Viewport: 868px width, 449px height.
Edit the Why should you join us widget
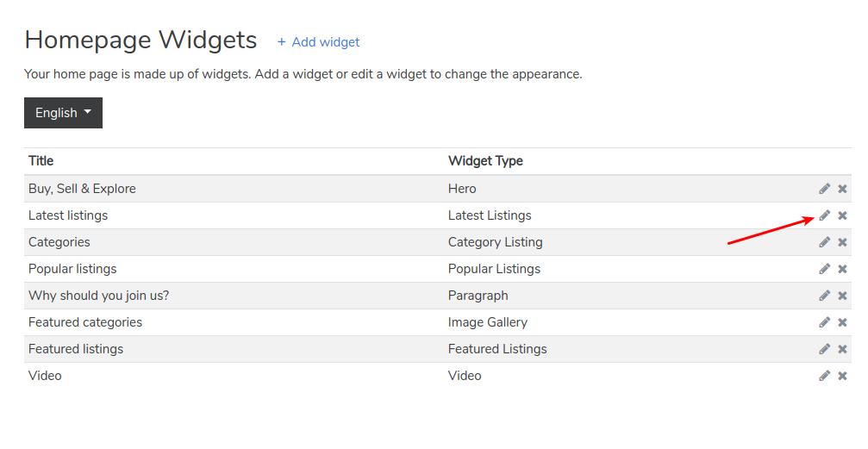825,296
